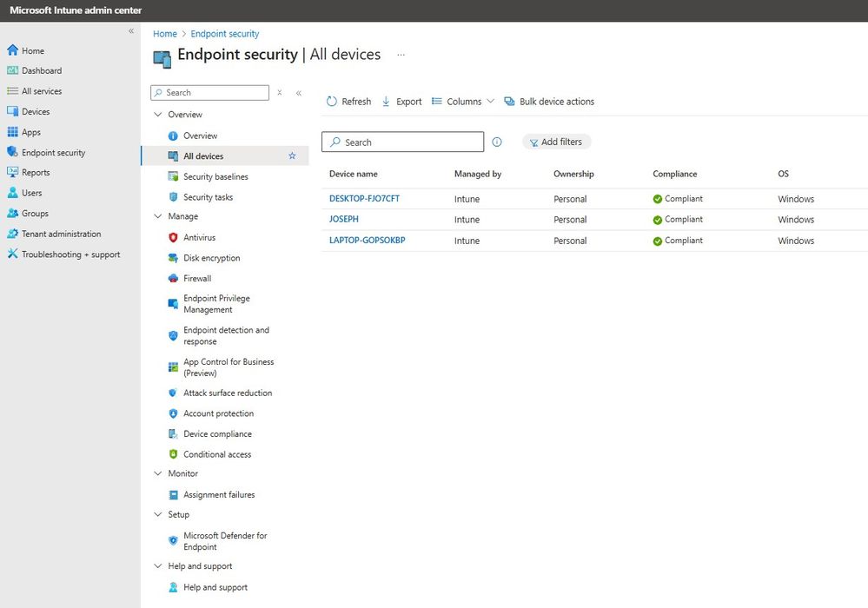Open Devices via its monitor icon
Screen dimensions: 868x608
pos(12,111)
